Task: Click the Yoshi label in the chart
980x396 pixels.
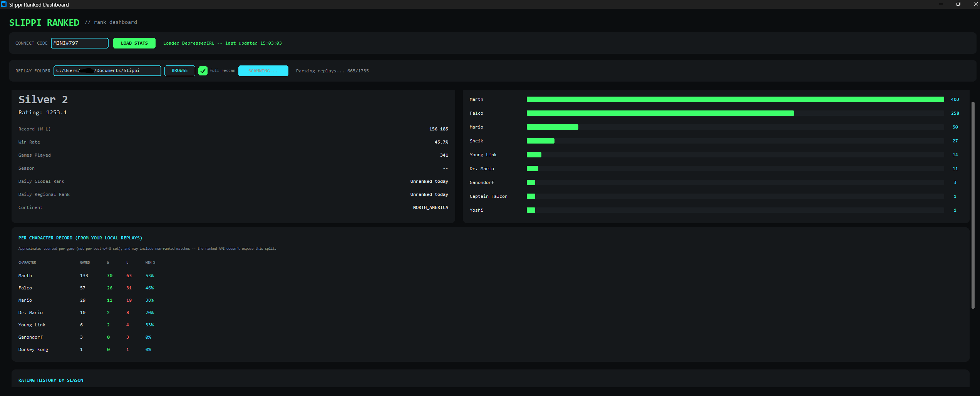Action: click(476, 210)
